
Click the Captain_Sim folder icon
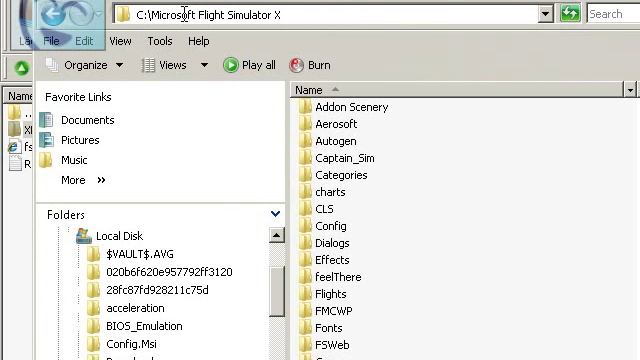[305, 158]
